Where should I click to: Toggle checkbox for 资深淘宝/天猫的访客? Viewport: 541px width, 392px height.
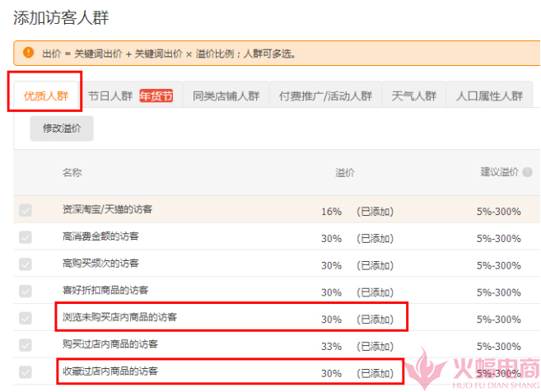(26, 211)
